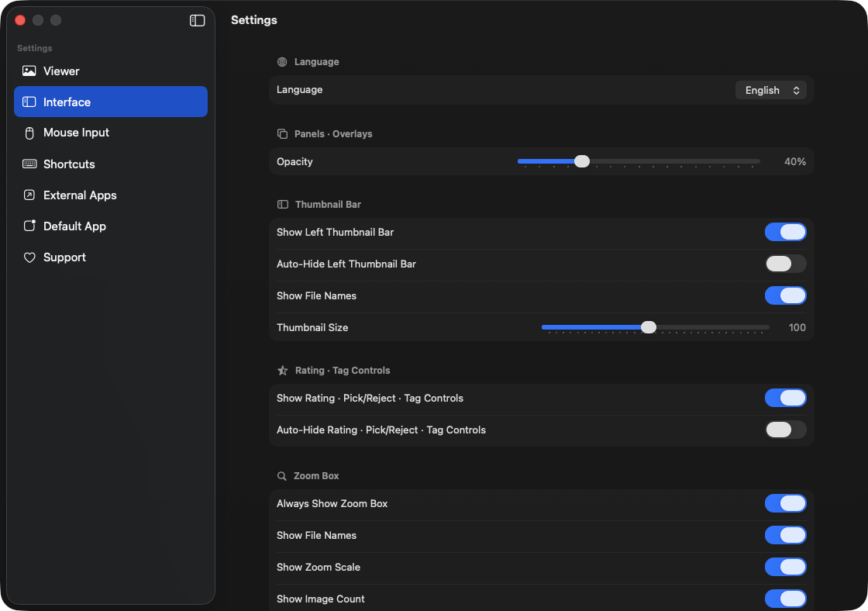The width and height of the screenshot is (868, 611).
Task: Click the magnifier icon beside Zoom Box
Action: point(282,476)
